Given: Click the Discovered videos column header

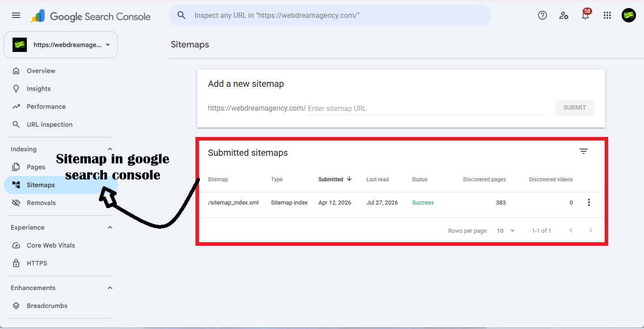Looking at the screenshot, I should [x=551, y=179].
